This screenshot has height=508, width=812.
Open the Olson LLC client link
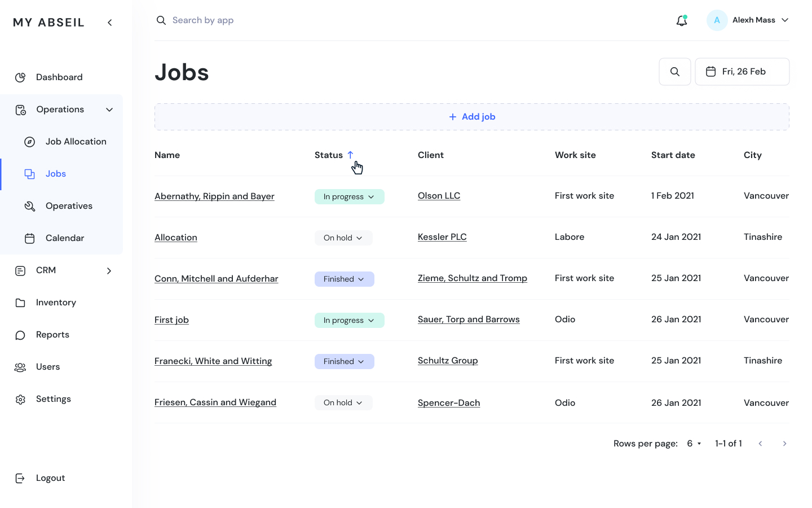pyautogui.click(x=439, y=196)
